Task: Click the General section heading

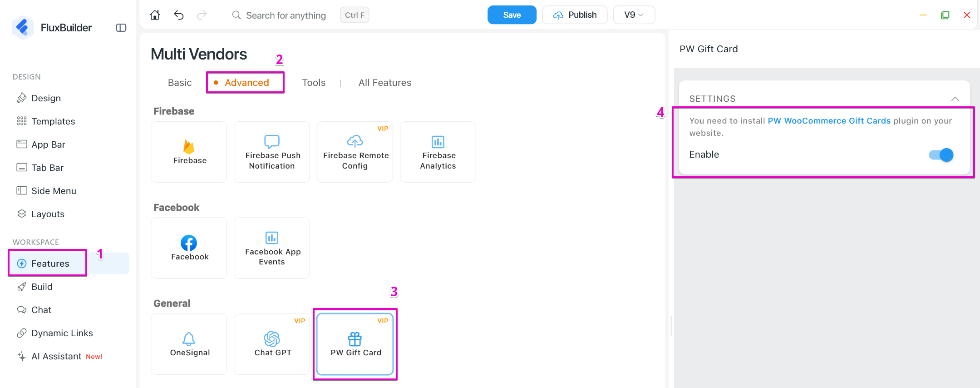Action: [x=172, y=303]
